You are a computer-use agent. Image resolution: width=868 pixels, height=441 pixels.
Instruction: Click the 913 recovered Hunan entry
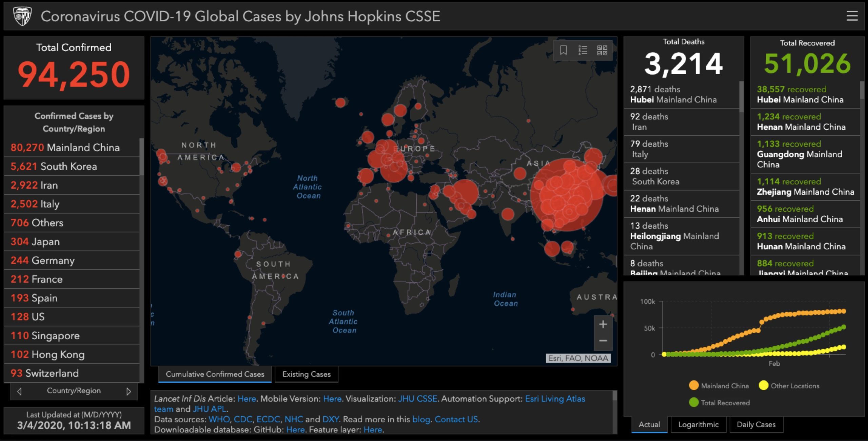coord(805,241)
